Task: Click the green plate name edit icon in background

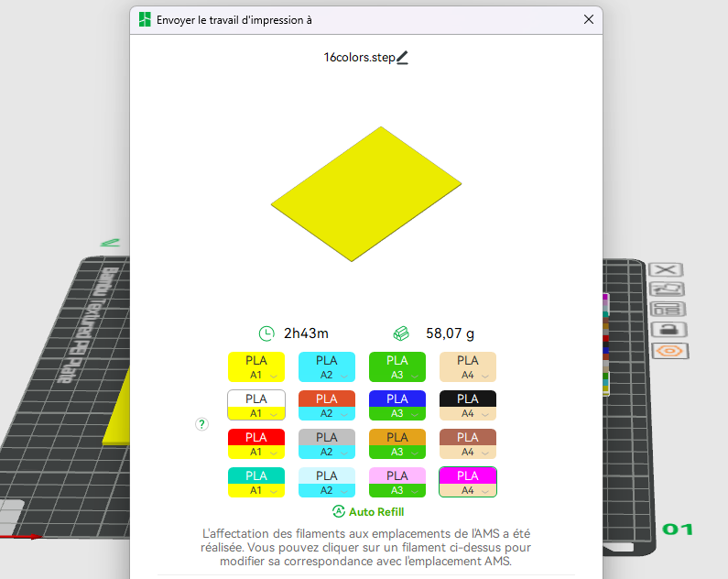Action: point(111,243)
